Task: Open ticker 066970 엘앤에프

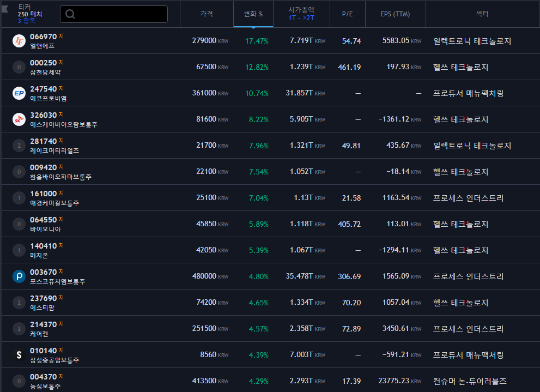Action: click(43, 37)
